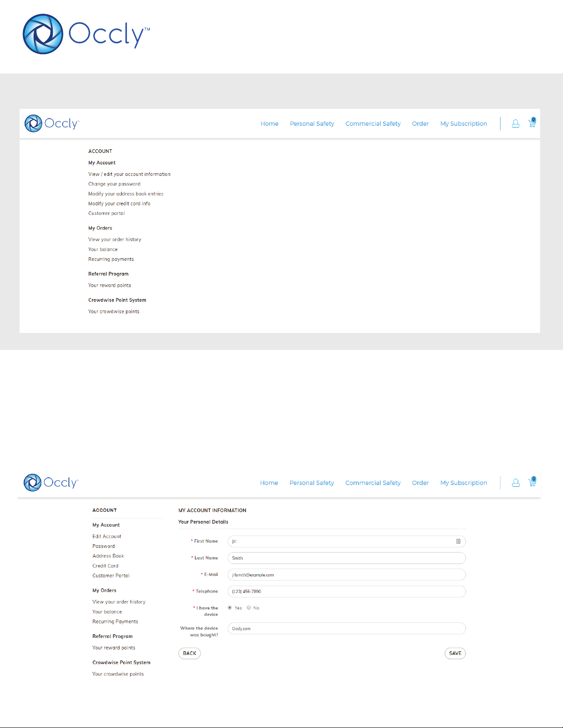Open Recurring Payments in lower sidebar
Image resolution: width=563 pixels, height=728 pixels.
tap(115, 621)
